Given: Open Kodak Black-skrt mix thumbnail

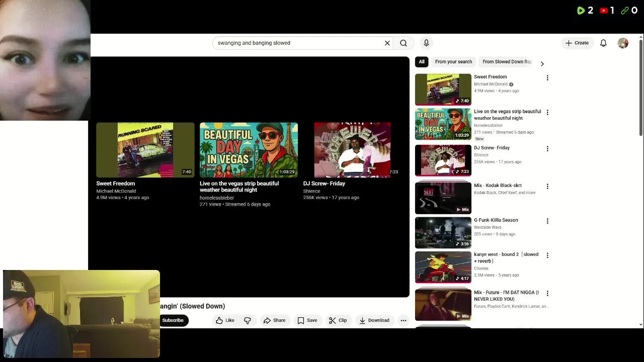Looking at the screenshot, I should (443, 198).
